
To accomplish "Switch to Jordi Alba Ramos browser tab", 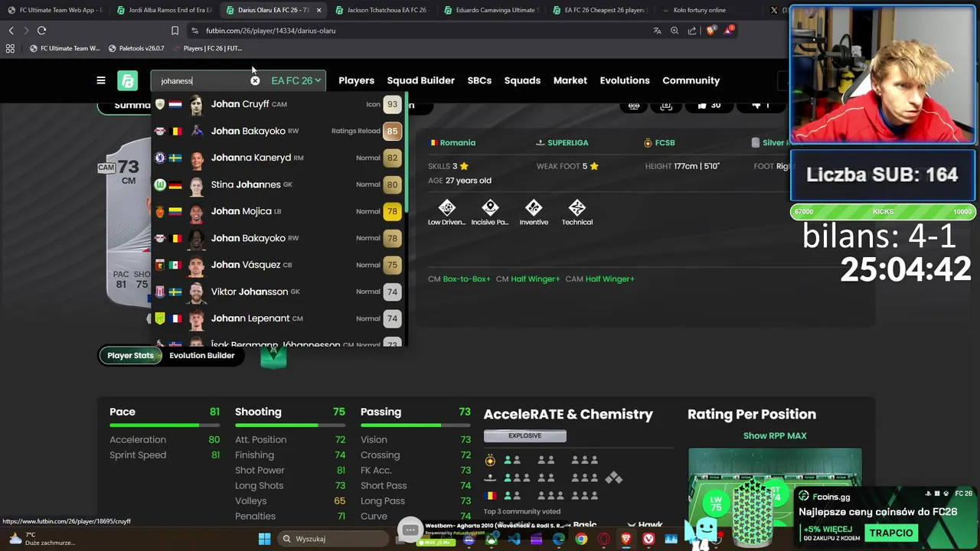I will (165, 10).
